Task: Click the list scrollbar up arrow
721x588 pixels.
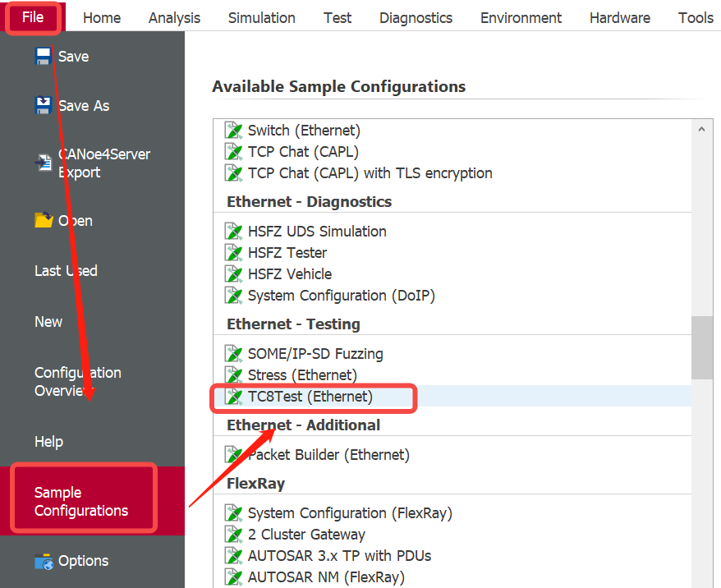Action: click(x=701, y=129)
